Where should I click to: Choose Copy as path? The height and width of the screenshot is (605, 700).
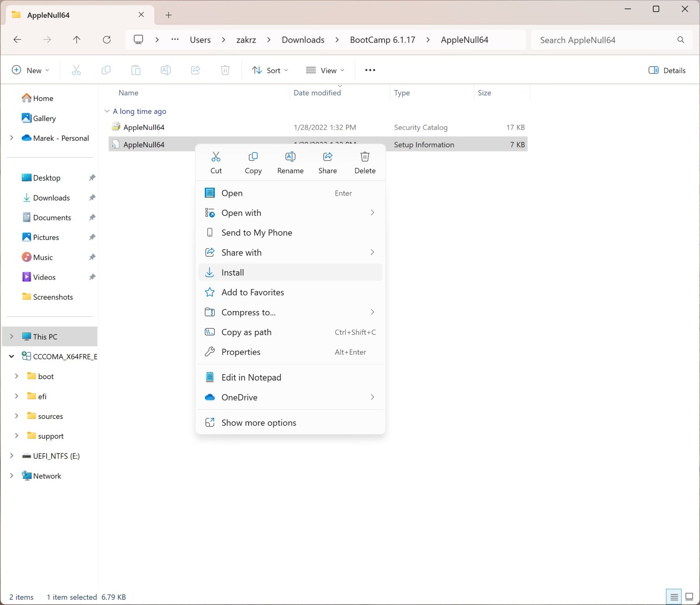[290, 332]
